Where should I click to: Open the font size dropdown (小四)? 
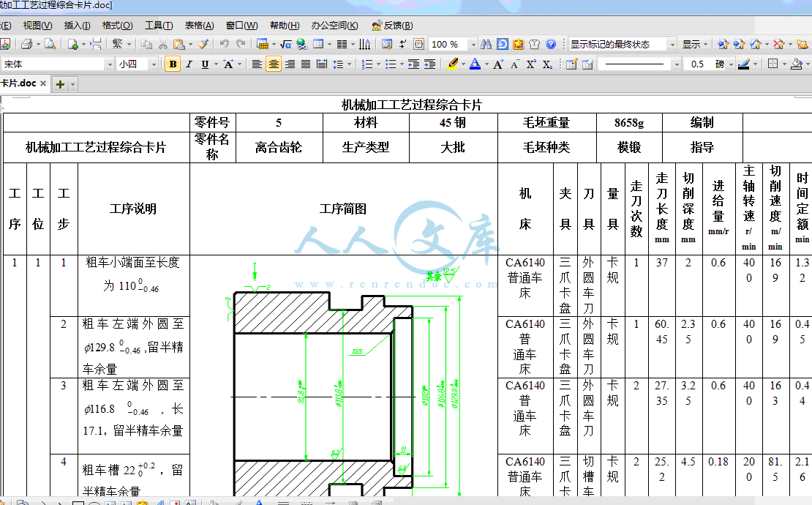[154, 64]
